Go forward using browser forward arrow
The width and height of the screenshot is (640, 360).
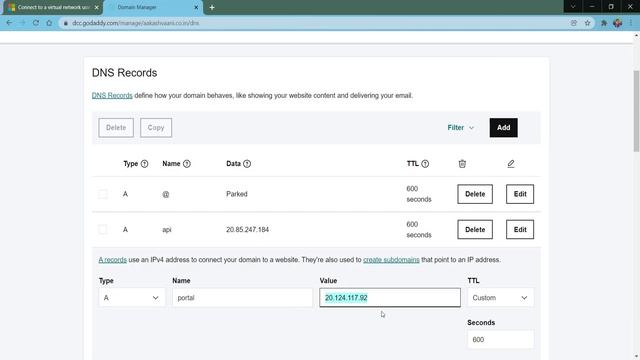point(22,23)
